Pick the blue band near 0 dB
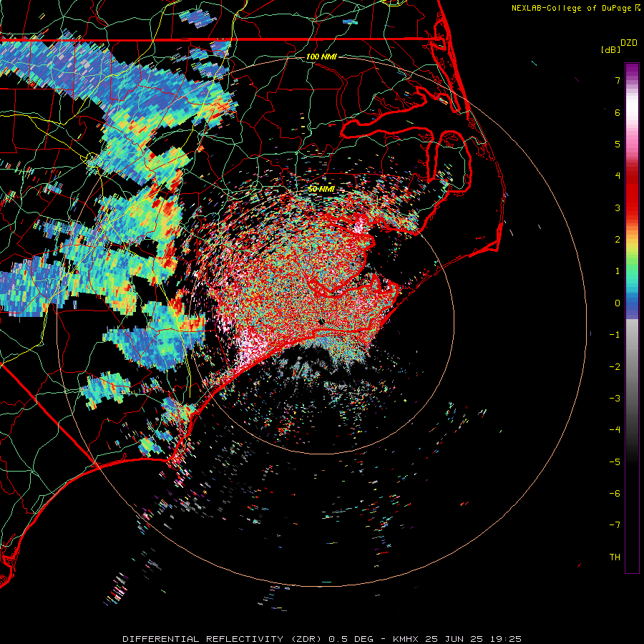644x644 pixels. pyautogui.click(x=632, y=305)
